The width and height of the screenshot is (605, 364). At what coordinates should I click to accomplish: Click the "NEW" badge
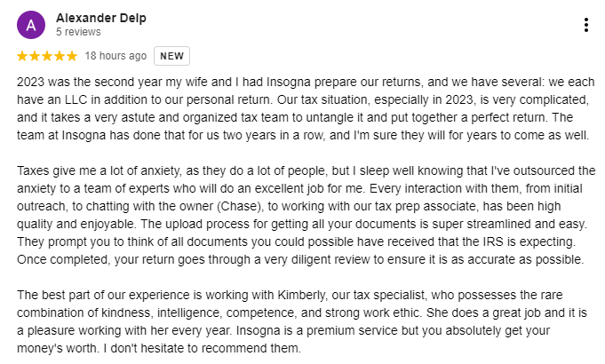(172, 56)
